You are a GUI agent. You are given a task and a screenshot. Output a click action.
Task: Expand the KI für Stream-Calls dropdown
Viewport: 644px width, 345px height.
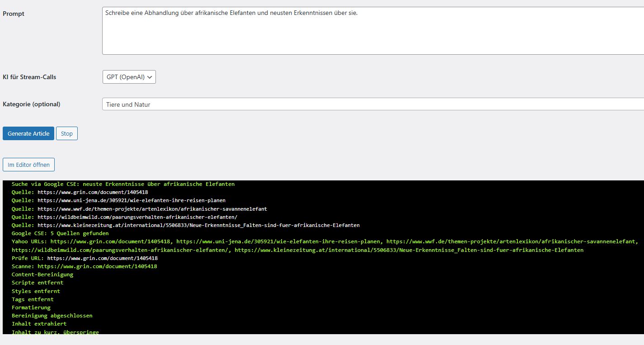(x=129, y=77)
